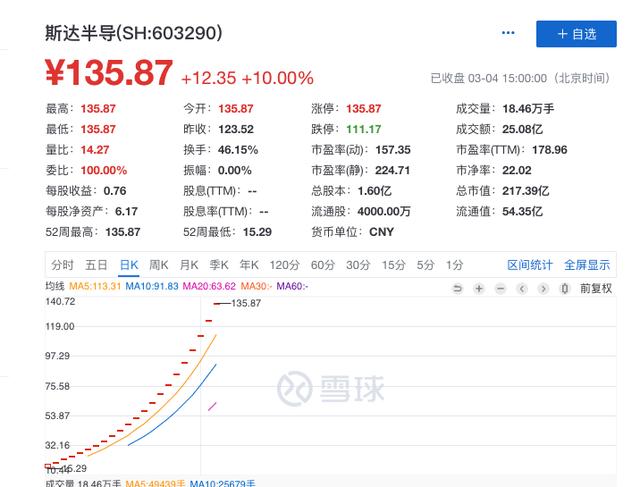Click the + 自选 add to watchlist button
Image resolution: width=640 pixels, height=487 pixels.
pos(576,34)
